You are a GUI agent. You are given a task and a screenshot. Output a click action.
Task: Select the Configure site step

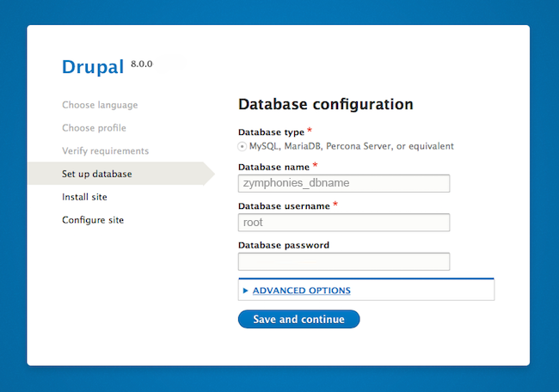click(93, 220)
